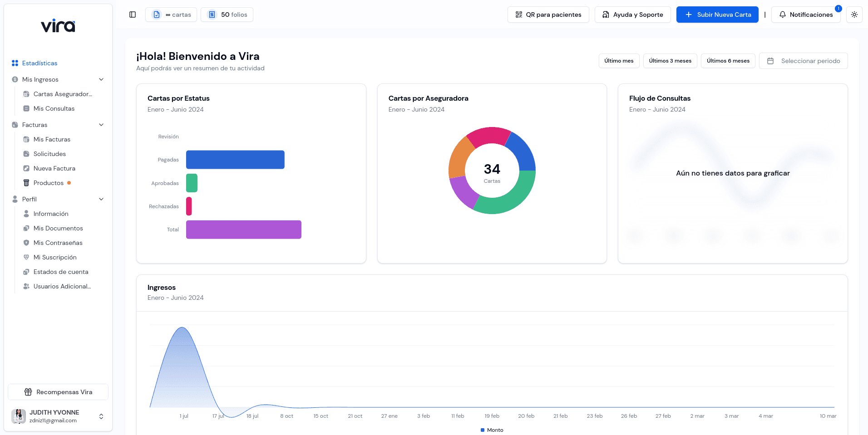The image size is (868, 435).
Task: Open Seleccionar periodo date picker
Action: pos(804,61)
